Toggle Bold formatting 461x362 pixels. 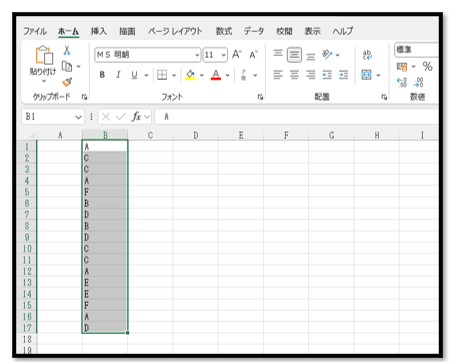102,75
